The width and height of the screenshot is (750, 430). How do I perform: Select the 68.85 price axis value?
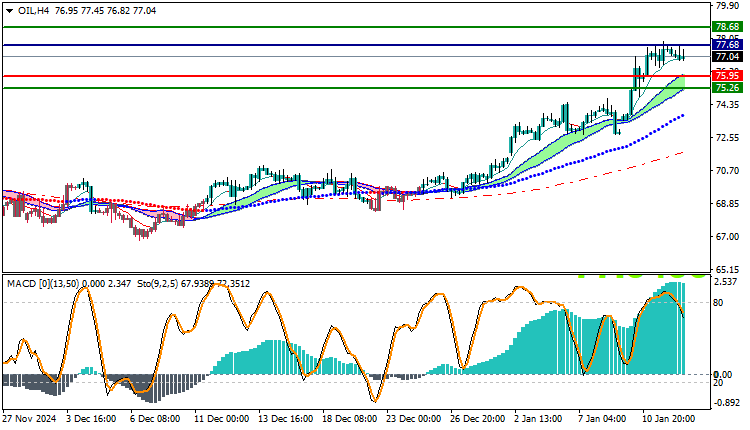point(727,204)
